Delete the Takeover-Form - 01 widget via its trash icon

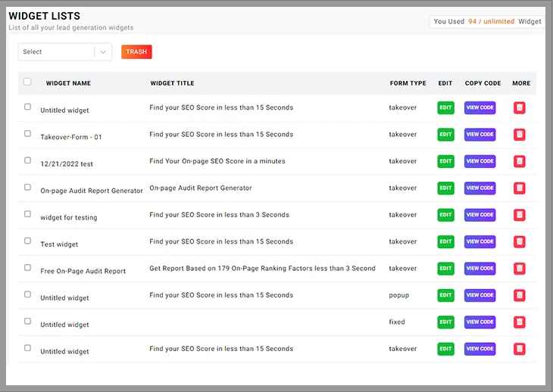coord(519,135)
